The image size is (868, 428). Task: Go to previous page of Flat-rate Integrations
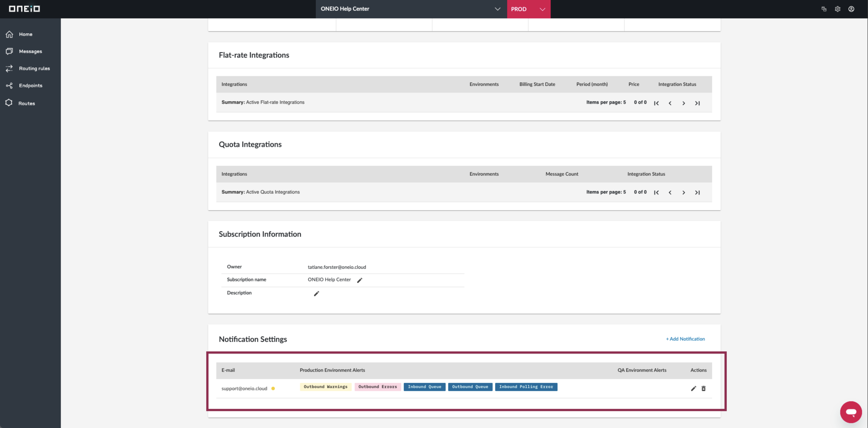point(670,103)
